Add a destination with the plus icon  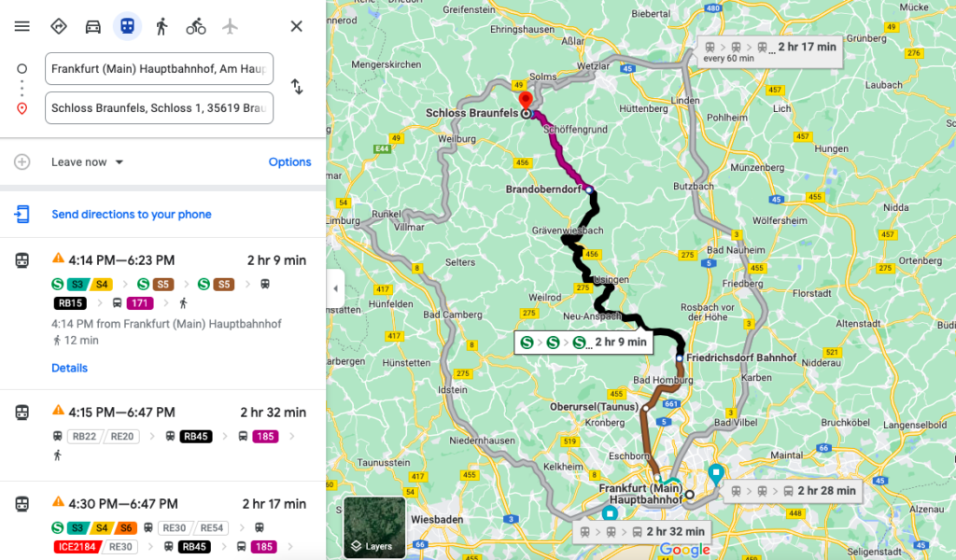pyautogui.click(x=22, y=162)
